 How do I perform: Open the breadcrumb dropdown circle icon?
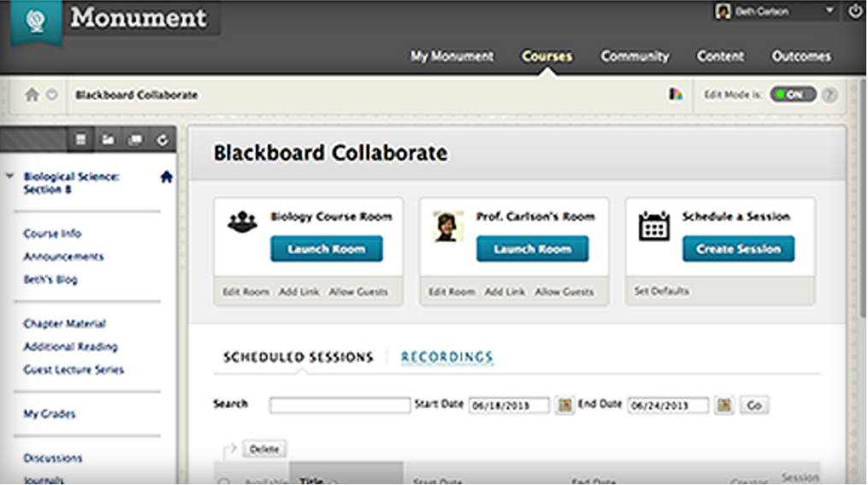click(x=51, y=95)
